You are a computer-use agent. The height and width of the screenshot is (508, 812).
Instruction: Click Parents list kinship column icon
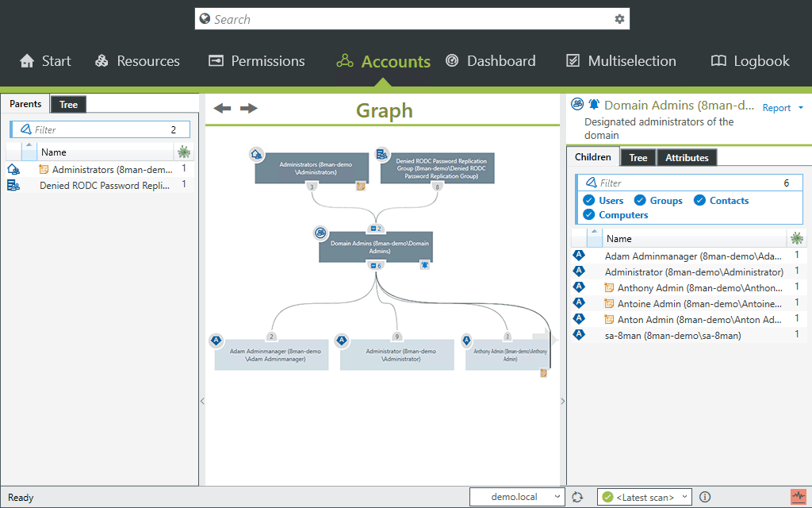tap(184, 152)
